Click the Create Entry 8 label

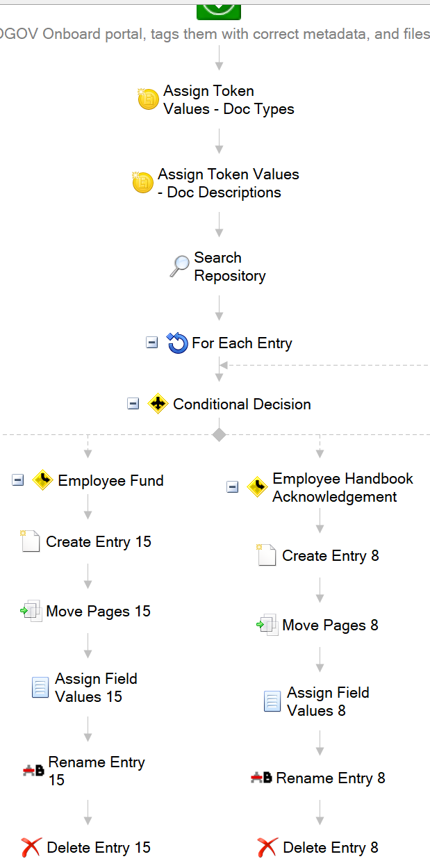(331, 555)
